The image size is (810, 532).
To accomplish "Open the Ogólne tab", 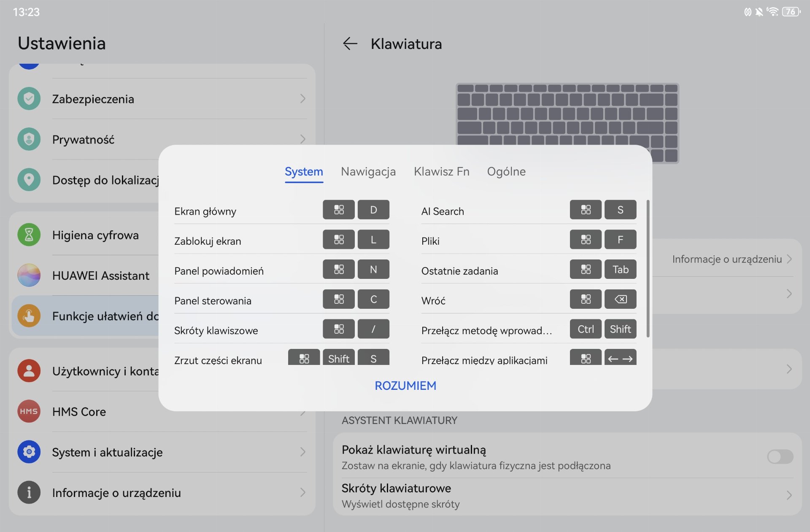I will point(506,171).
